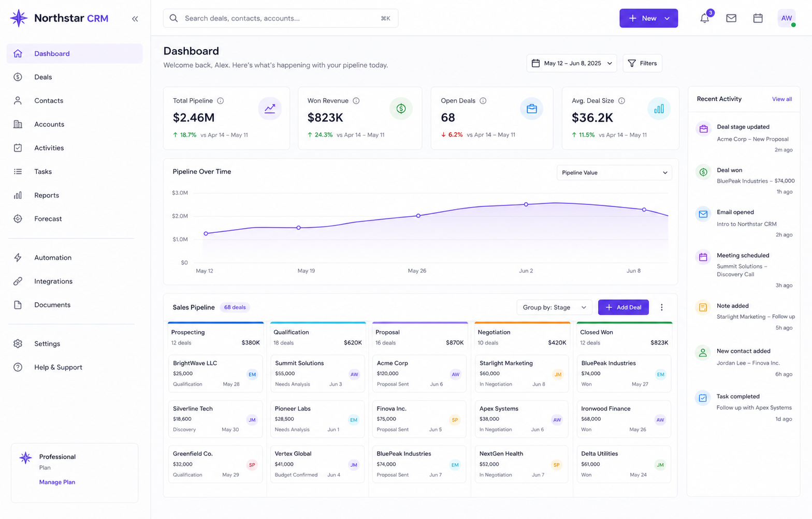The height and width of the screenshot is (519, 812).
Task: Select the May 26 data point on chart
Action: point(418,216)
